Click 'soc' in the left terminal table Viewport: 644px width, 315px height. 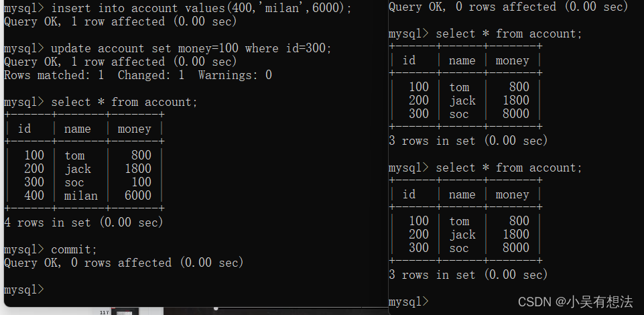tap(74, 182)
